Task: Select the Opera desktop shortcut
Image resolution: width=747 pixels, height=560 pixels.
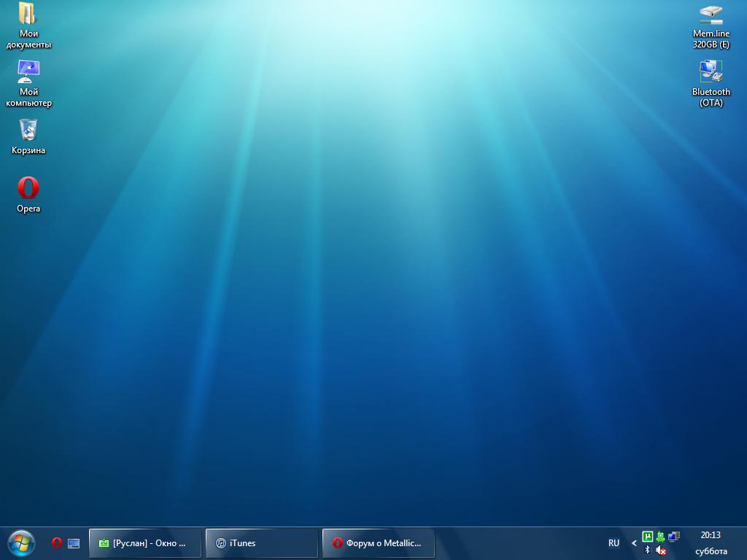Action: point(28,188)
